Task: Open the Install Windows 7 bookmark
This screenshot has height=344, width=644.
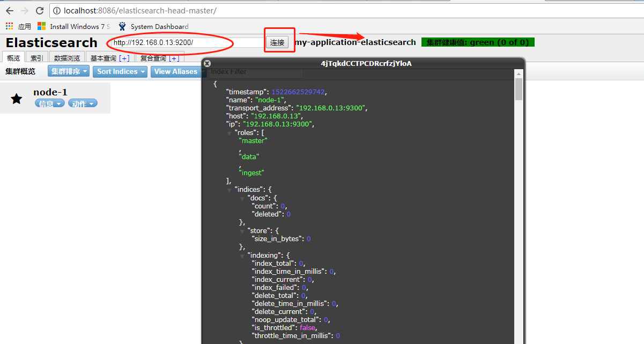Action: point(74,26)
